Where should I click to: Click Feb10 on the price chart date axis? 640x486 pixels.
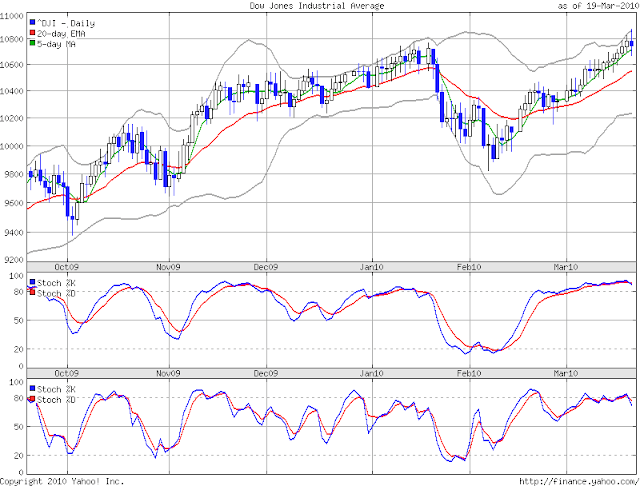469,267
